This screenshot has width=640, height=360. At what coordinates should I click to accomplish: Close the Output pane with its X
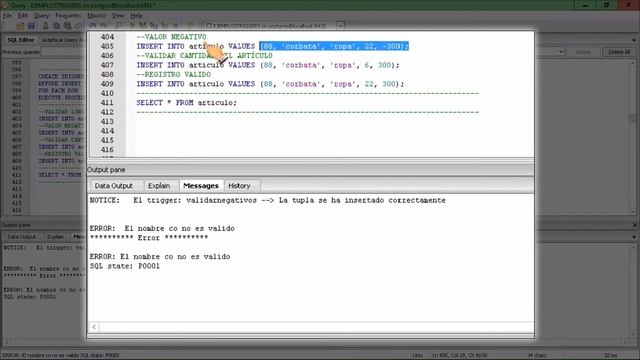pyautogui.click(x=635, y=225)
